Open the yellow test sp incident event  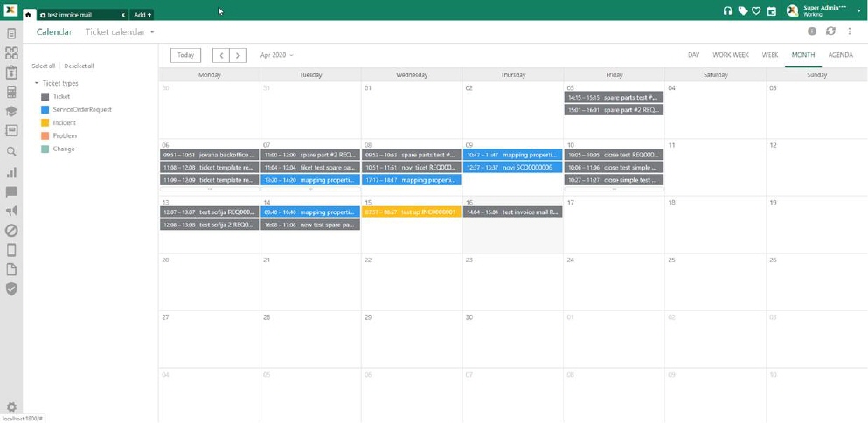point(411,212)
